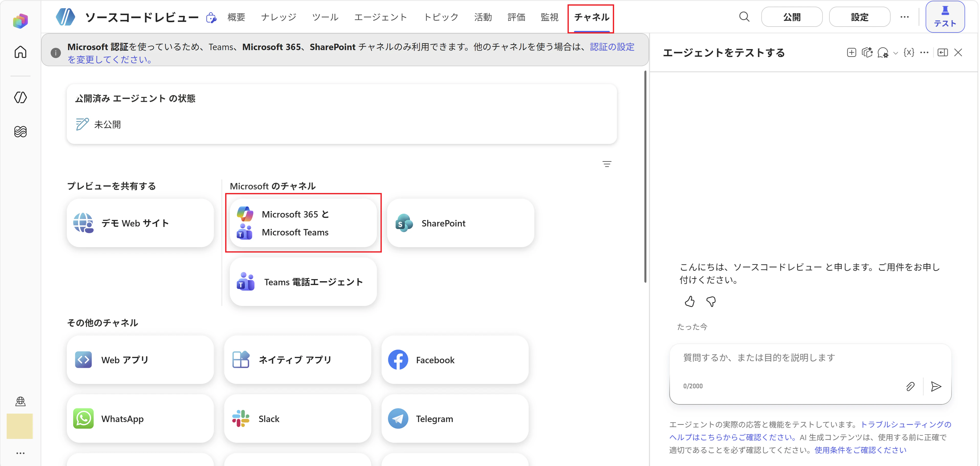This screenshot has height=466, width=980.
Task: Select Microsoft 365 と Microsoft Teams channel
Action: click(x=303, y=223)
